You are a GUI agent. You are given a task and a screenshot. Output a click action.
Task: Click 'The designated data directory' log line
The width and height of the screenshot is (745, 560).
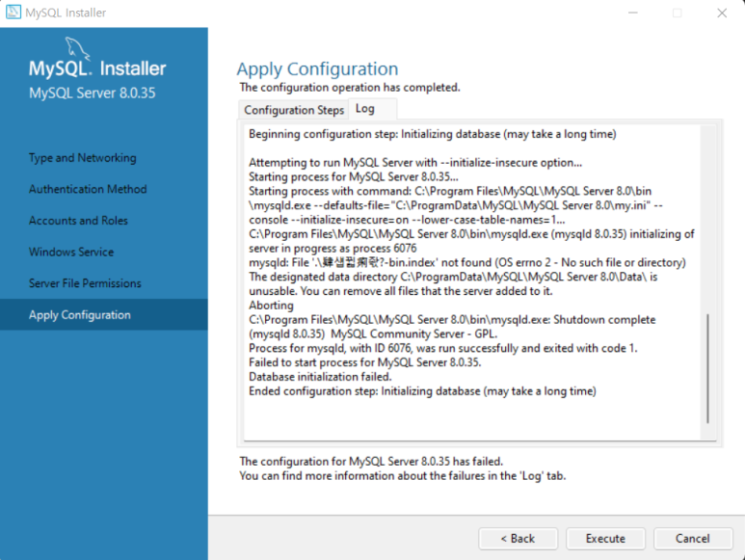pyautogui.click(x=453, y=284)
